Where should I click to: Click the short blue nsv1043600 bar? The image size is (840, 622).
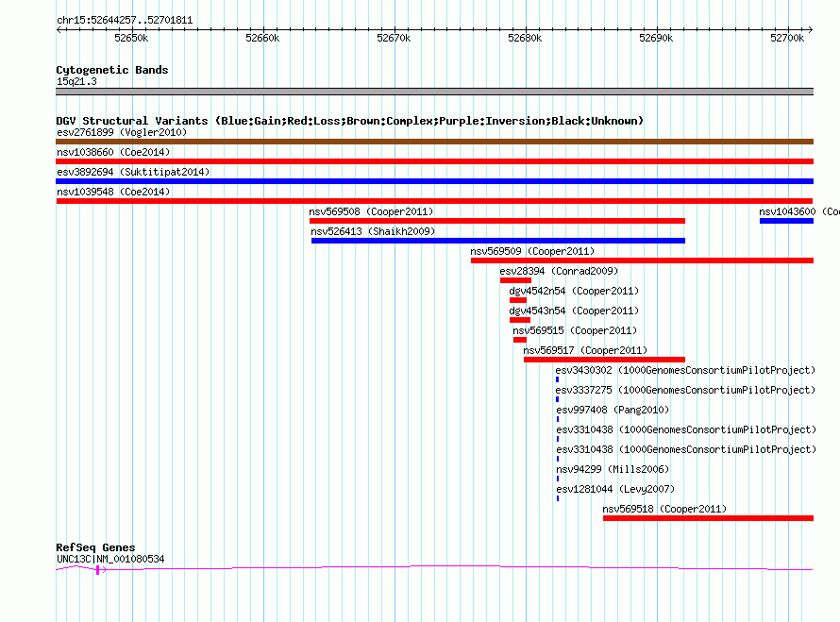coord(786,221)
